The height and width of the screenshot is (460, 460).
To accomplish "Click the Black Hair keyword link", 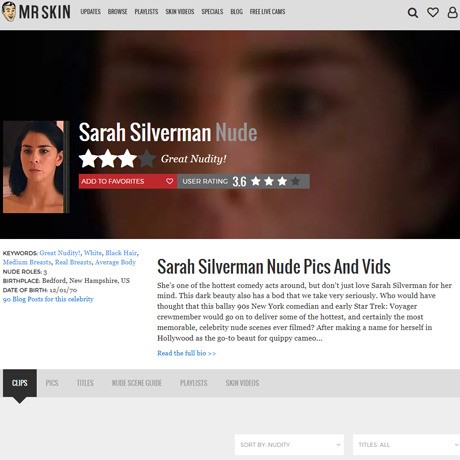I will [x=121, y=253].
